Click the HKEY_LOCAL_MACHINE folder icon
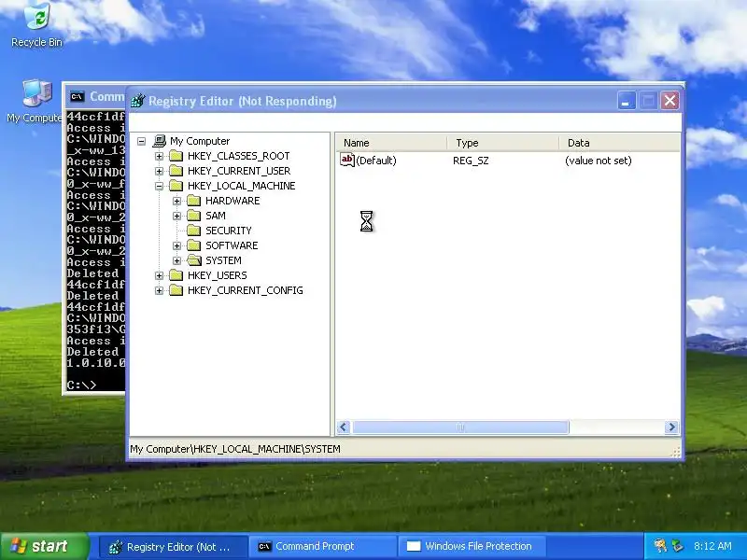Screen dimensions: 747x560 tap(176, 186)
